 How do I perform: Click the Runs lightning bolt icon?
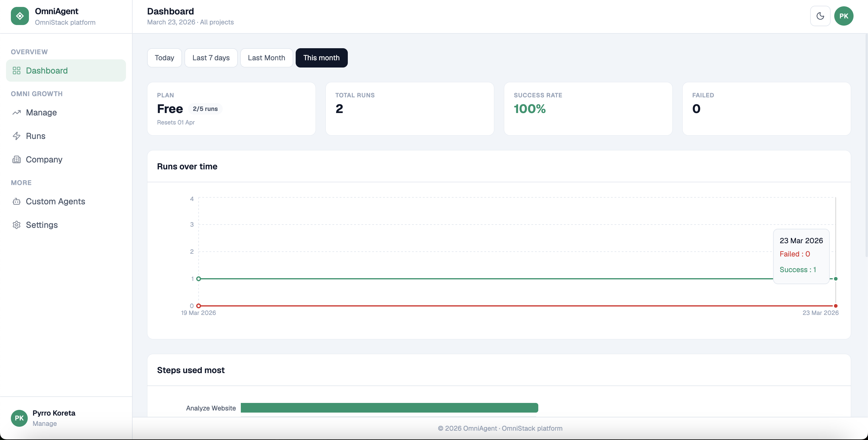(x=17, y=136)
